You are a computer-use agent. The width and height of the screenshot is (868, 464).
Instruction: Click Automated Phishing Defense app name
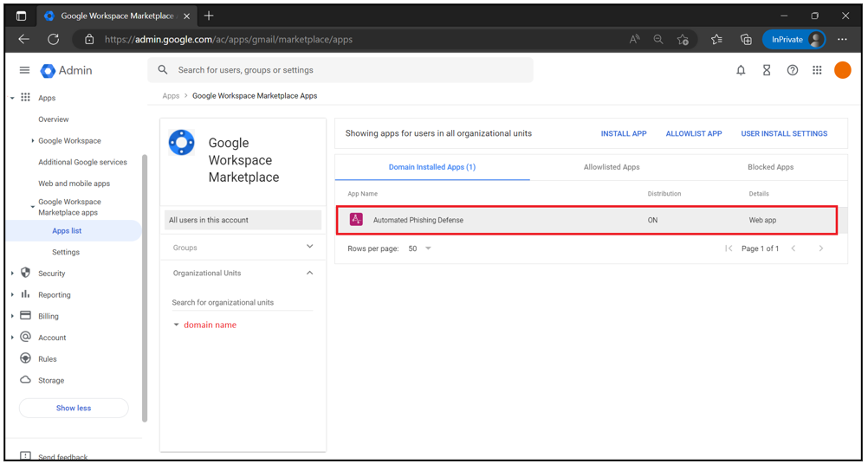(418, 220)
